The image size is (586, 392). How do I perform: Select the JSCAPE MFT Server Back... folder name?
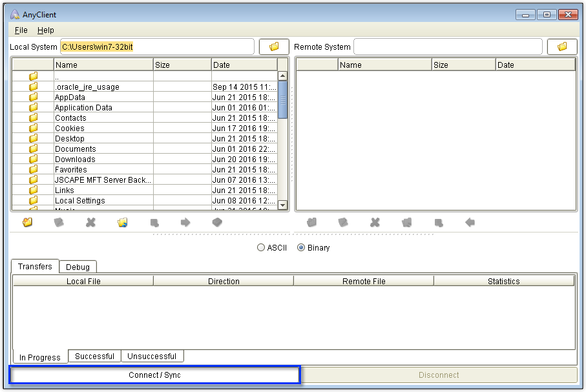coord(103,180)
